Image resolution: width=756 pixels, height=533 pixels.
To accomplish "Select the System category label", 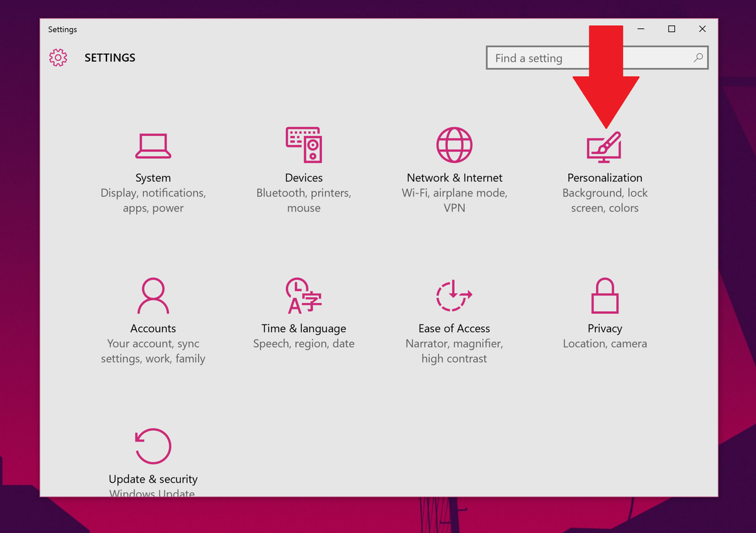I will coord(152,178).
